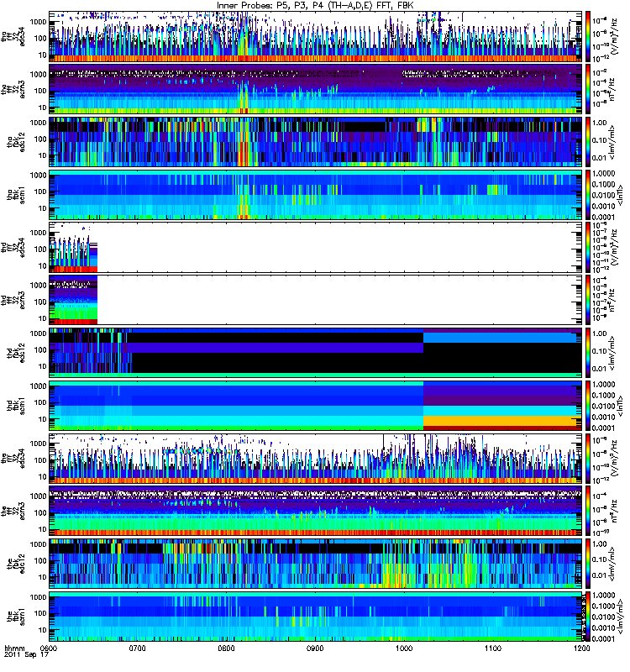Image resolution: width=630 pixels, height=672 pixels.
Task: Select the 'the fff 32 scm3' y-axis label
Action: (x=13, y=511)
